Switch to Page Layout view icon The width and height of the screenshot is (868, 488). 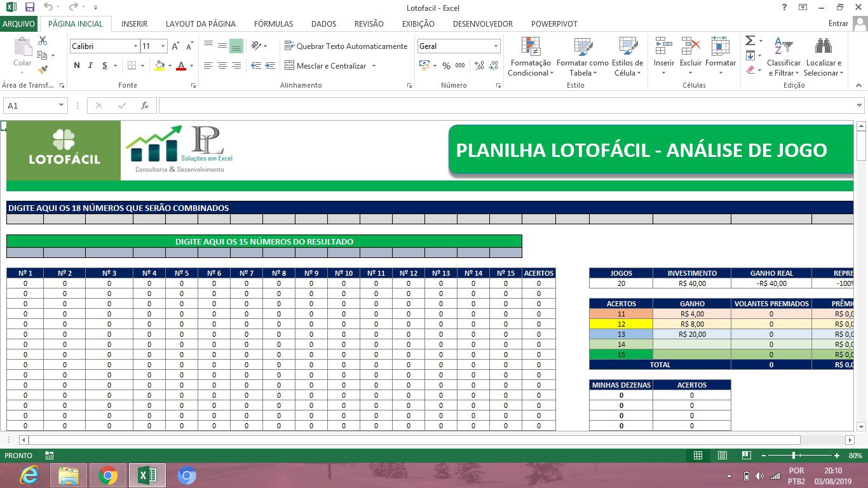pyautogui.click(x=722, y=456)
